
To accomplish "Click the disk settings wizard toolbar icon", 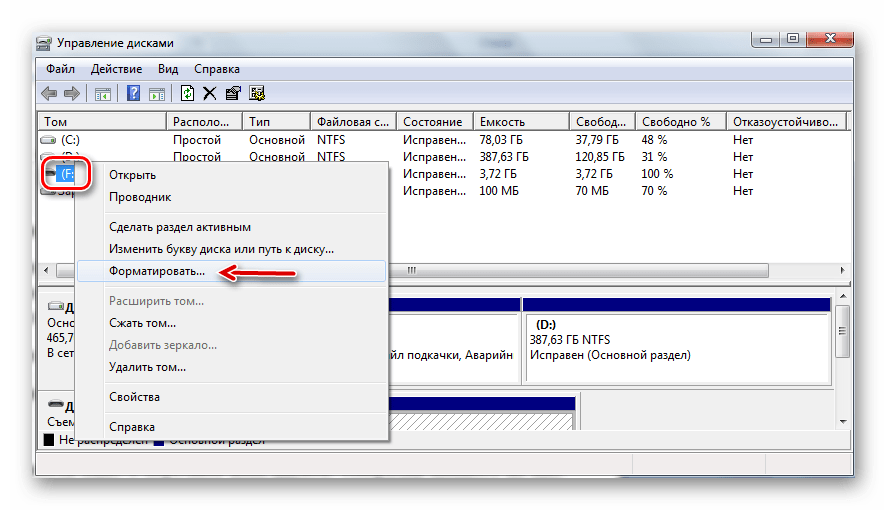I will point(257,94).
